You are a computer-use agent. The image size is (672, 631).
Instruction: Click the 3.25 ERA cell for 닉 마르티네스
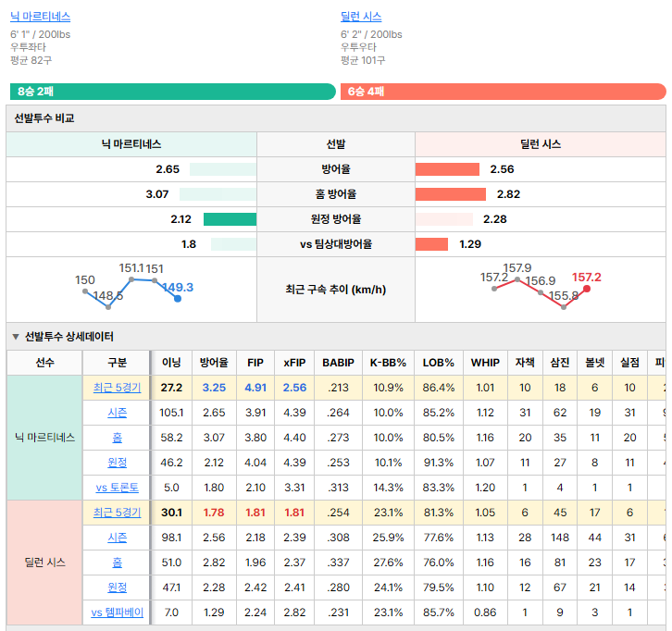coord(214,388)
